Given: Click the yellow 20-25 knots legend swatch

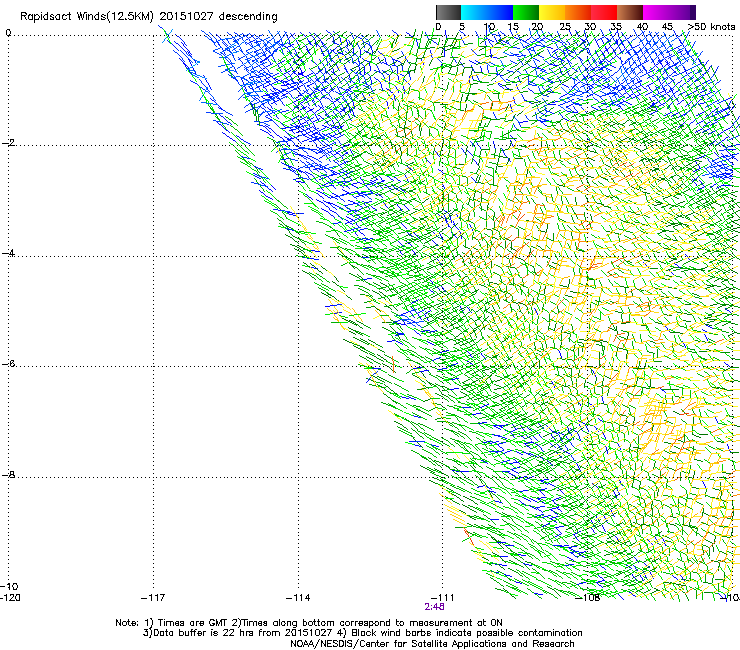Looking at the screenshot, I should (x=552, y=12).
